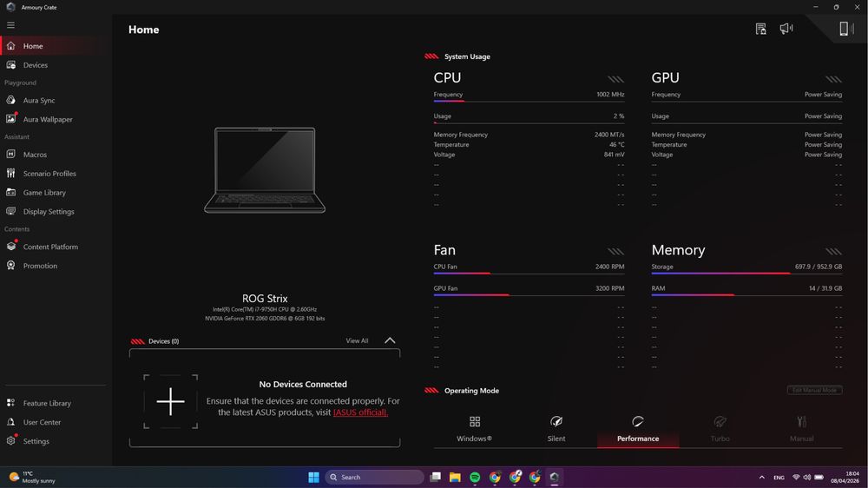
Task: Select the Turbo operating mode
Action: click(720, 429)
